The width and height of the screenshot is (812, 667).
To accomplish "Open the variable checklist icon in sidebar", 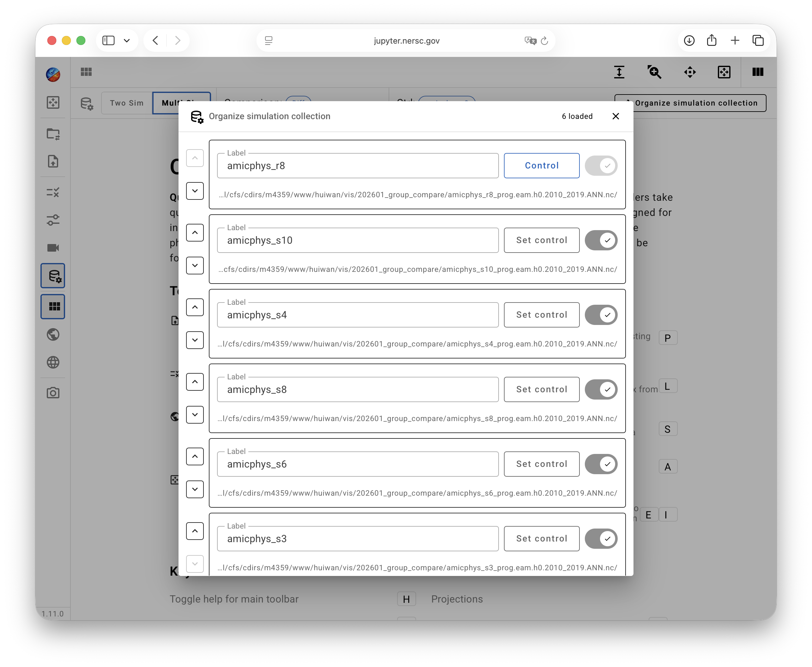I will pyautogui.click(x=53, y=192).
